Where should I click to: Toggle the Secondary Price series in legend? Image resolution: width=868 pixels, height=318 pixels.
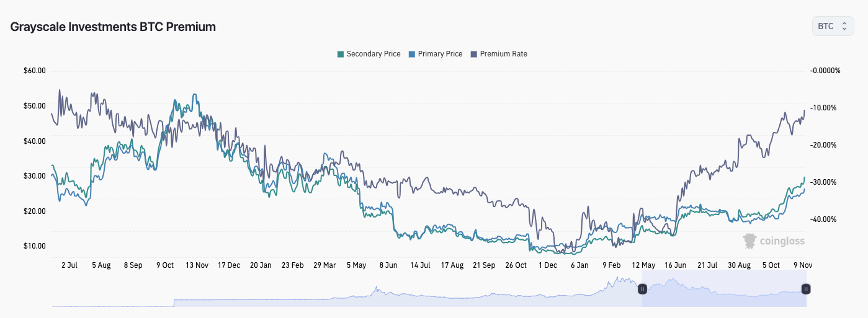click(369, 54)
